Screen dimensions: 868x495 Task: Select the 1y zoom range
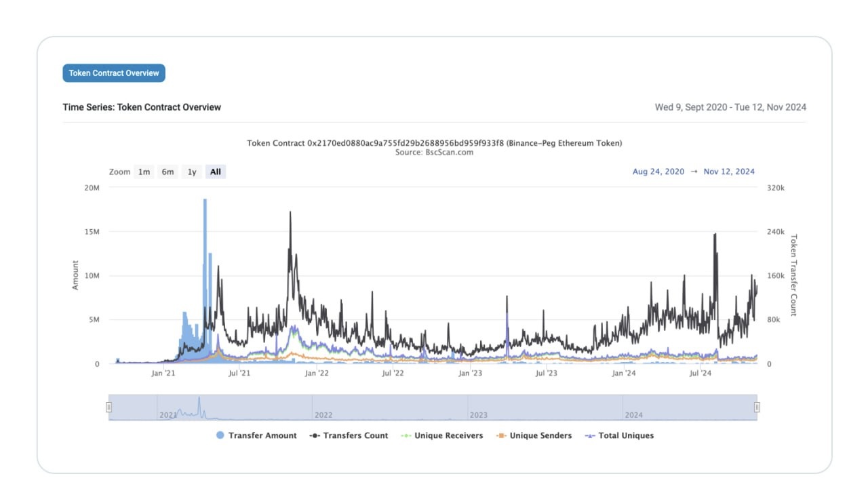coord(192,172)
